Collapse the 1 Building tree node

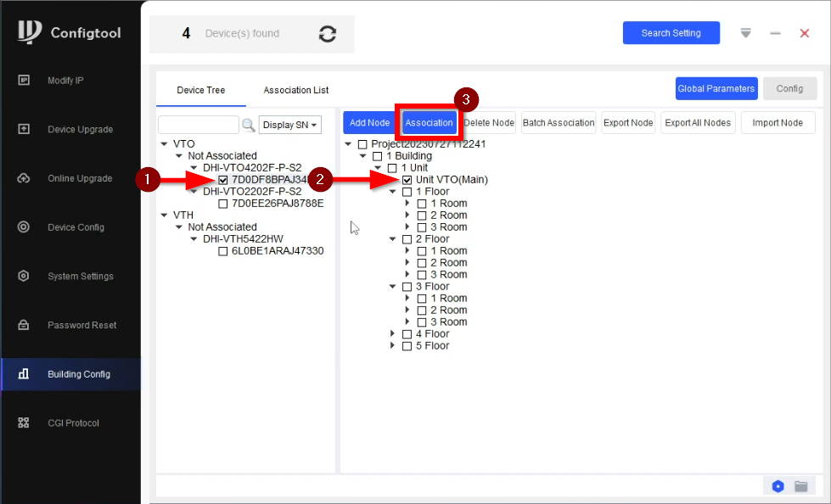[x=364, y=156]
